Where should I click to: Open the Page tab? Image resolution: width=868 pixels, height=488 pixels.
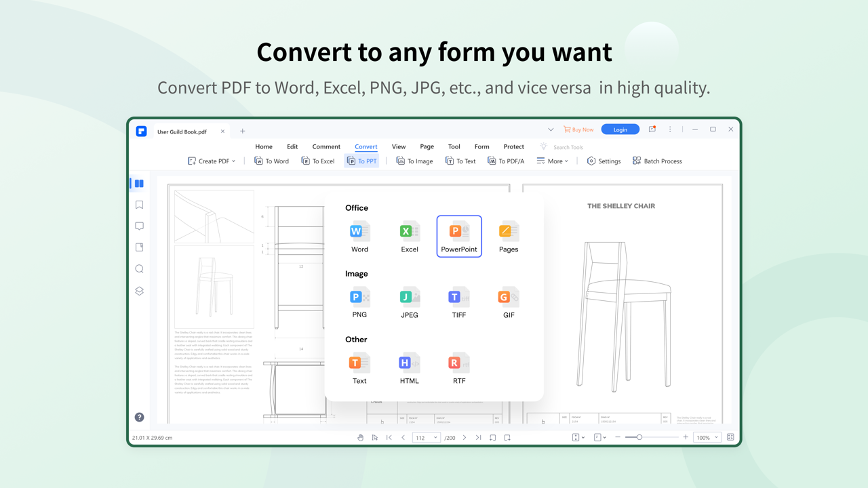tap(427, 146)
